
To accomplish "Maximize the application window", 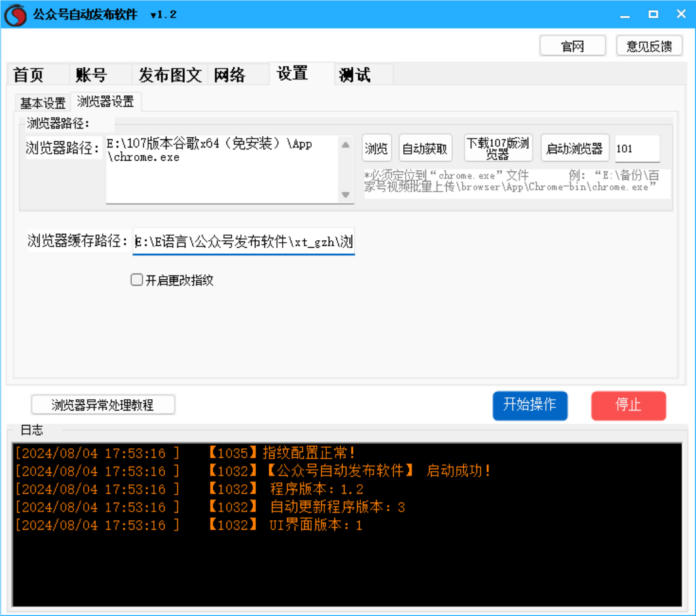I will point(653,15).
